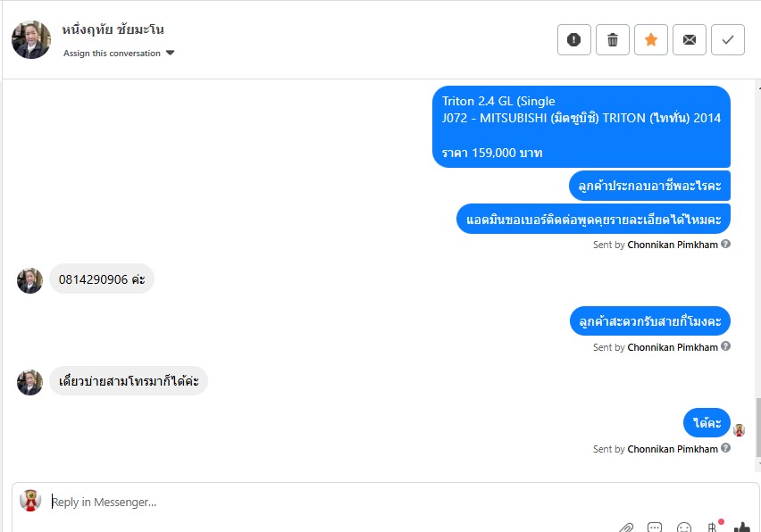The height and width of the screenshot is (532, 761).
Task: Click the Triton 2.4 GL price message
Action: [x=581, y=126]
